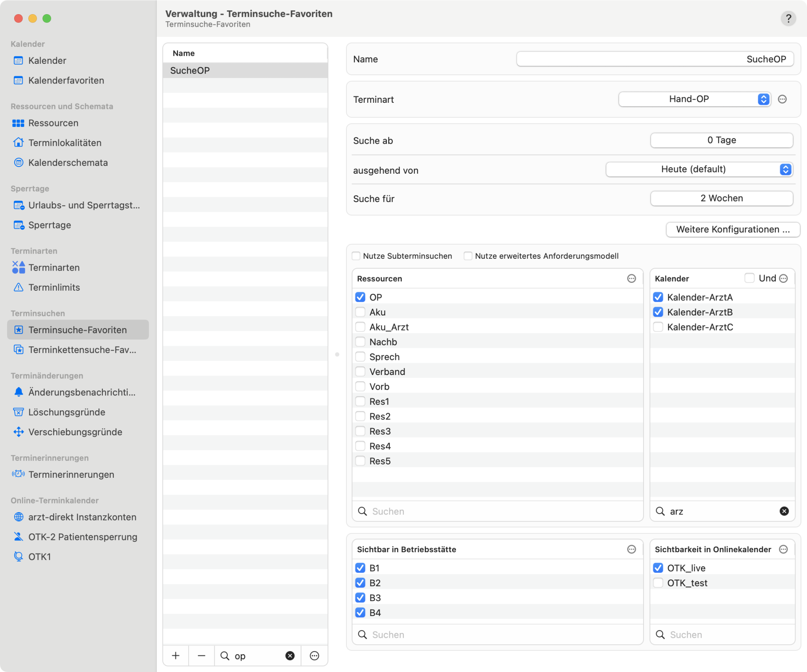Clear the 'arz' calendar search filter
This screenshot has height=672, width=807.
pyautogui.click(x=784, y=511)
